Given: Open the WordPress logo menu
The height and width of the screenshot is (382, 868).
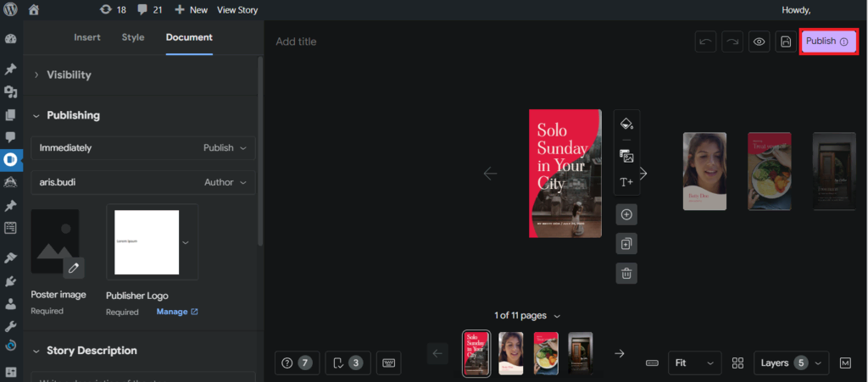Looking at the screenshot, I should coord(10,9).
